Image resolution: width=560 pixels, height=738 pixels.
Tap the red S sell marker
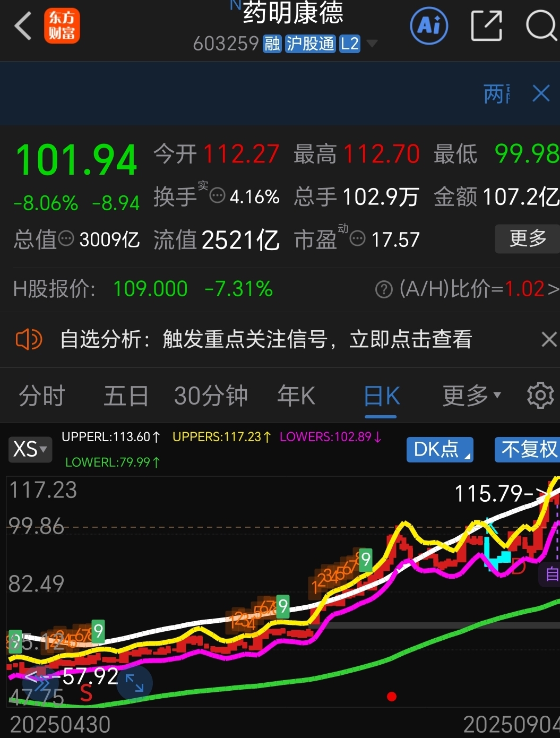86,693
